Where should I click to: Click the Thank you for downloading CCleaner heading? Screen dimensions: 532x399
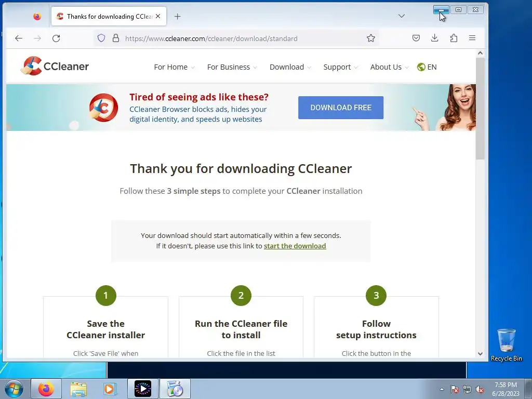coord(241,169)
